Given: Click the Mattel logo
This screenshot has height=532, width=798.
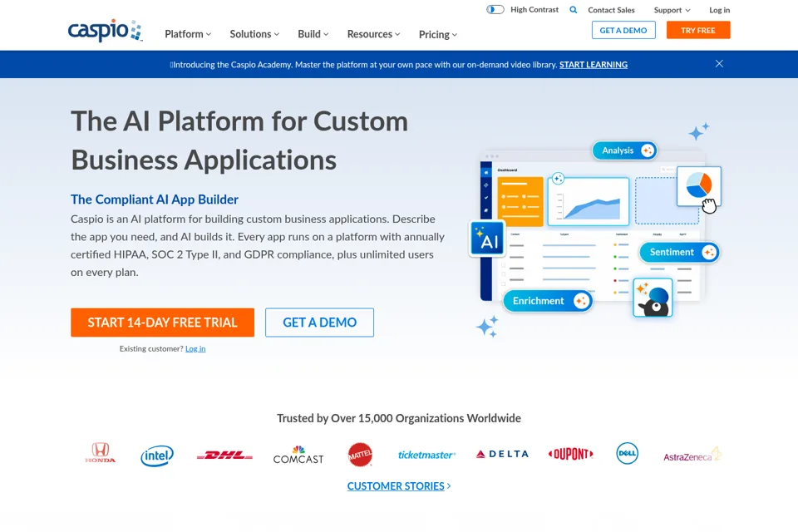Looking at the screenshot, I should (360, 455).
